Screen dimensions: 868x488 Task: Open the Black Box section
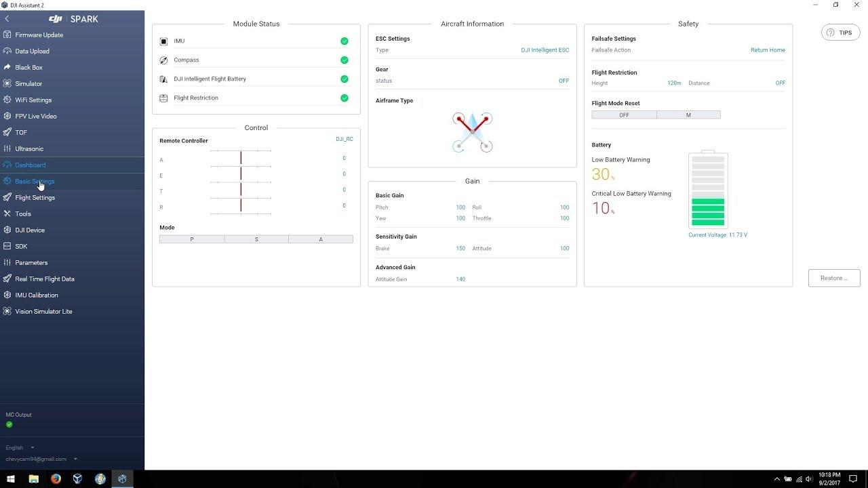point(29,67)
